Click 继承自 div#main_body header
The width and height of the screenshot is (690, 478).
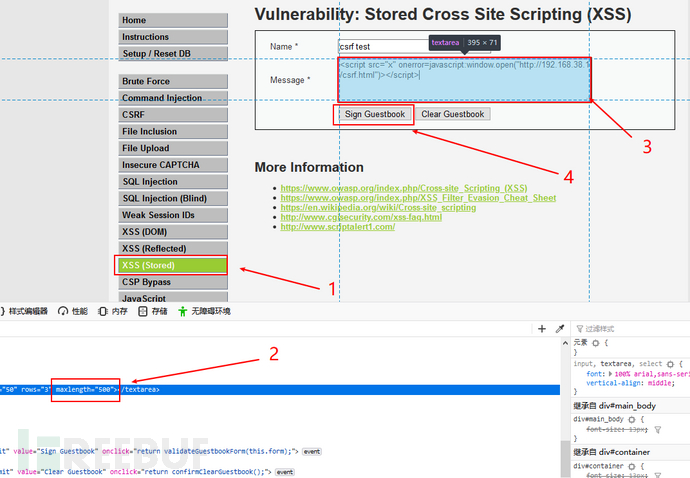click(x=631, y=406)
